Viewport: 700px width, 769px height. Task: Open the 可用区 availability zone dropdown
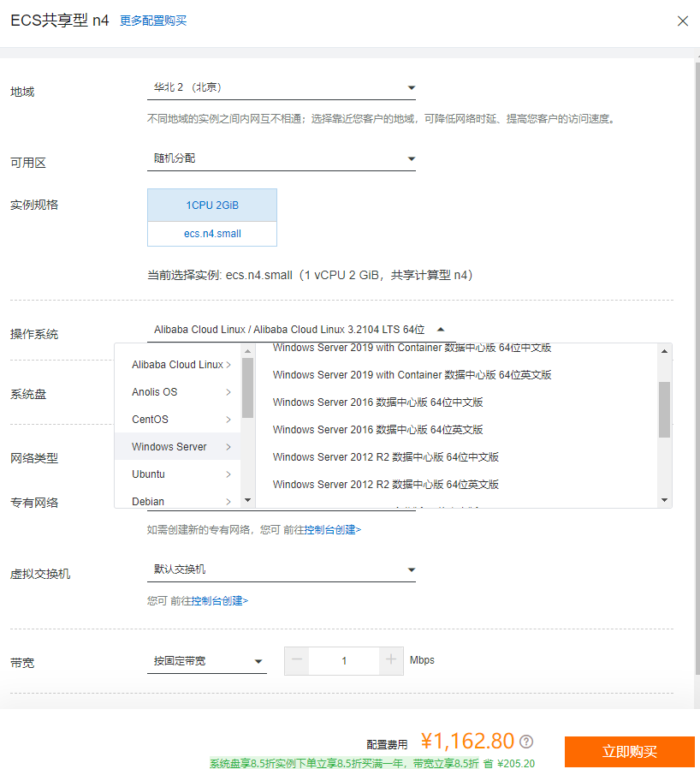(282, 159)
